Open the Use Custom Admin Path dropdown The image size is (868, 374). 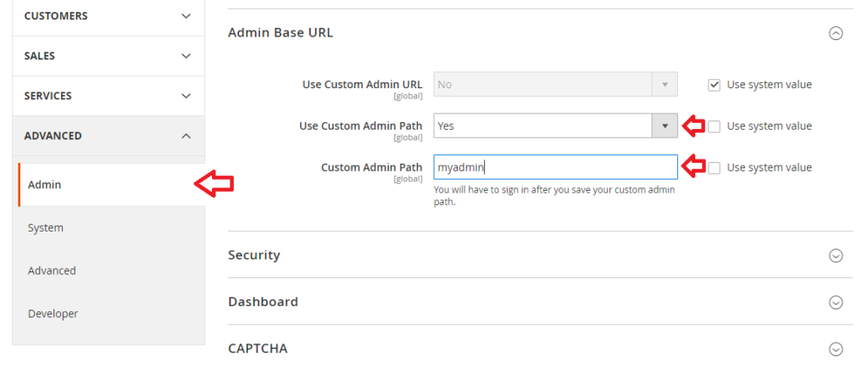coord(555,126)
